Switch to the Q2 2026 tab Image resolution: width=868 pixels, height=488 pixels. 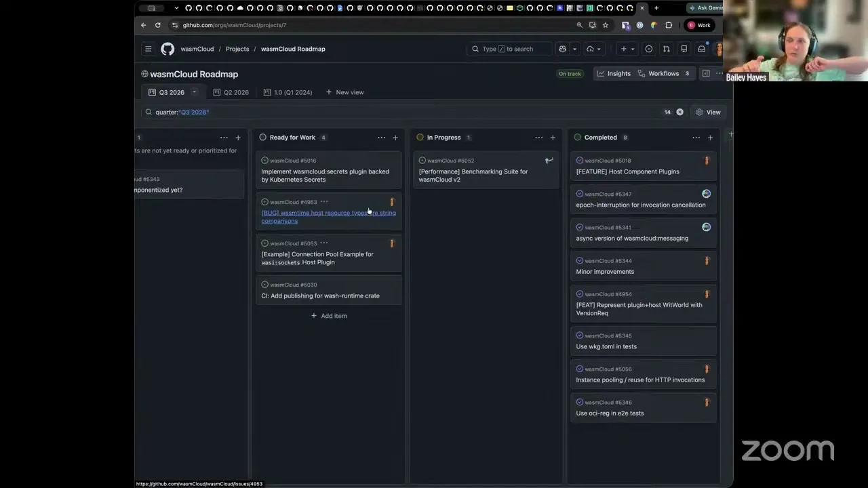click(231, 92)
